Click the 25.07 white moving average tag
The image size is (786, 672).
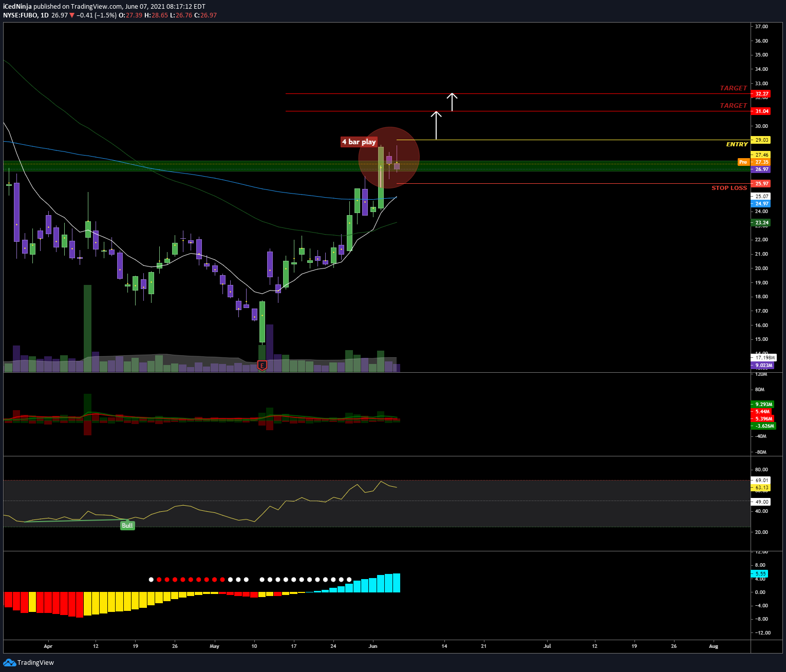761,197
